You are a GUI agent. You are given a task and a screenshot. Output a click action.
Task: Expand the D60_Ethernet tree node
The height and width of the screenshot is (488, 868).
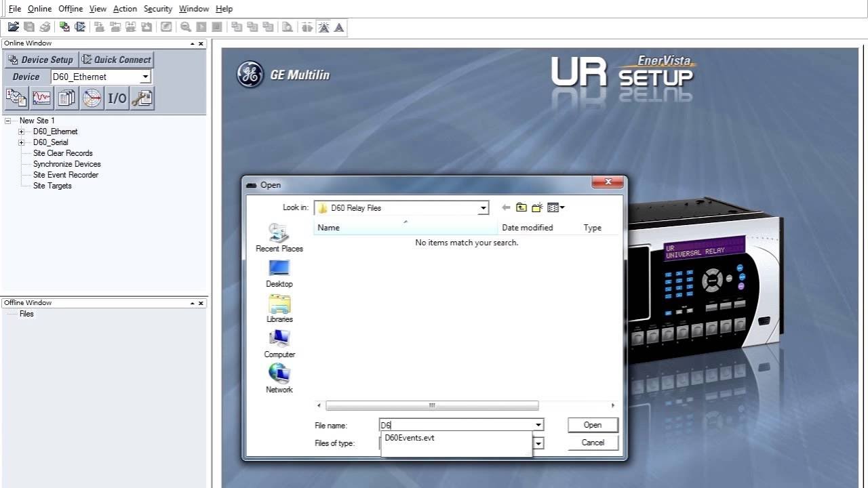point(22,131)
